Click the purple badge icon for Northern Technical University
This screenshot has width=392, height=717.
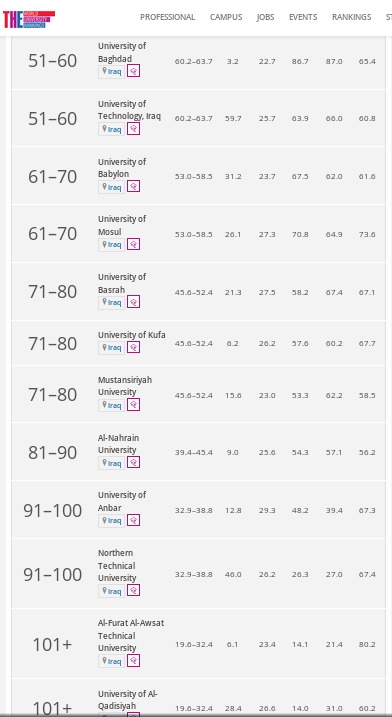coord(133,591)
